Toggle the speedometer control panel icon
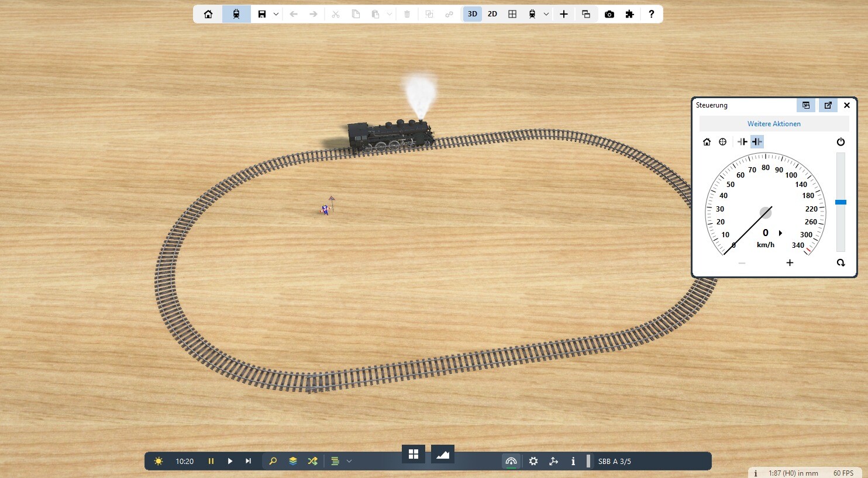 (511, 461)
